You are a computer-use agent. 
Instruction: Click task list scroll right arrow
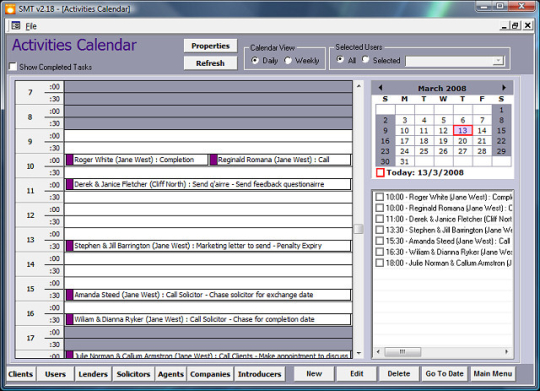pyautogui.click(x=507, y=352)
